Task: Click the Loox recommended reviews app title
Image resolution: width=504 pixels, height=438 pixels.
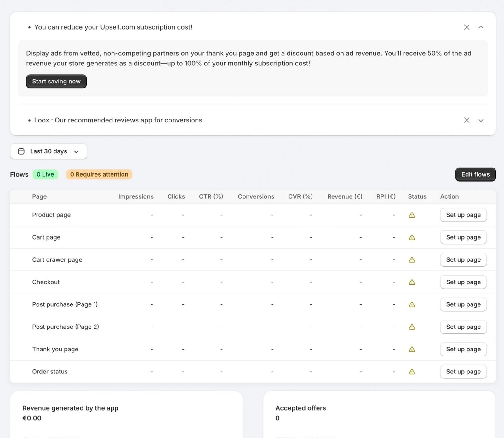Action: pos(118,120)
